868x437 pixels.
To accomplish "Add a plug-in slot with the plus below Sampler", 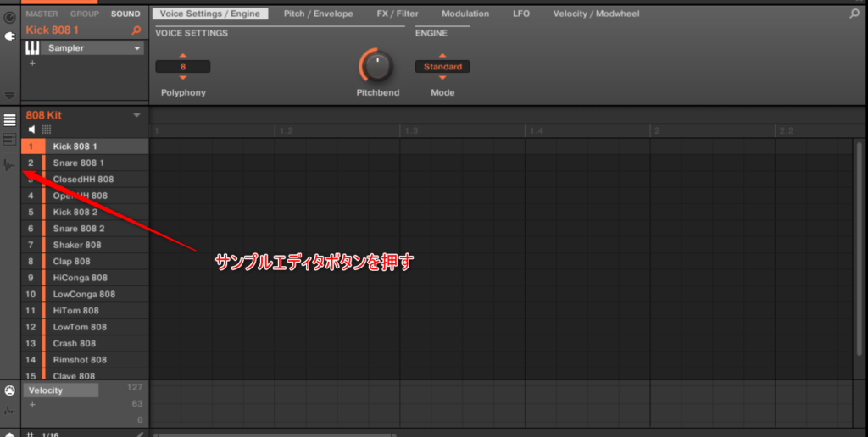I will click(x=32, y=64).
